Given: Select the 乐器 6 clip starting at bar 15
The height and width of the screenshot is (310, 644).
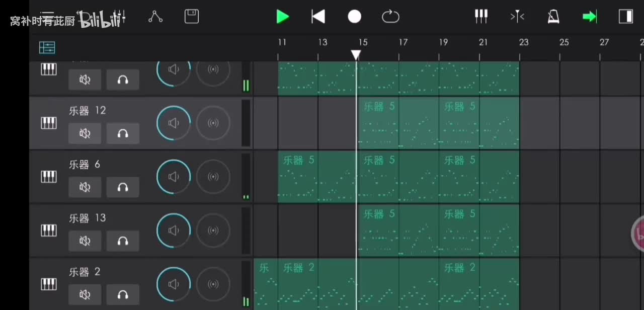Looking at the screenshot, I should (x=398, y=177).
